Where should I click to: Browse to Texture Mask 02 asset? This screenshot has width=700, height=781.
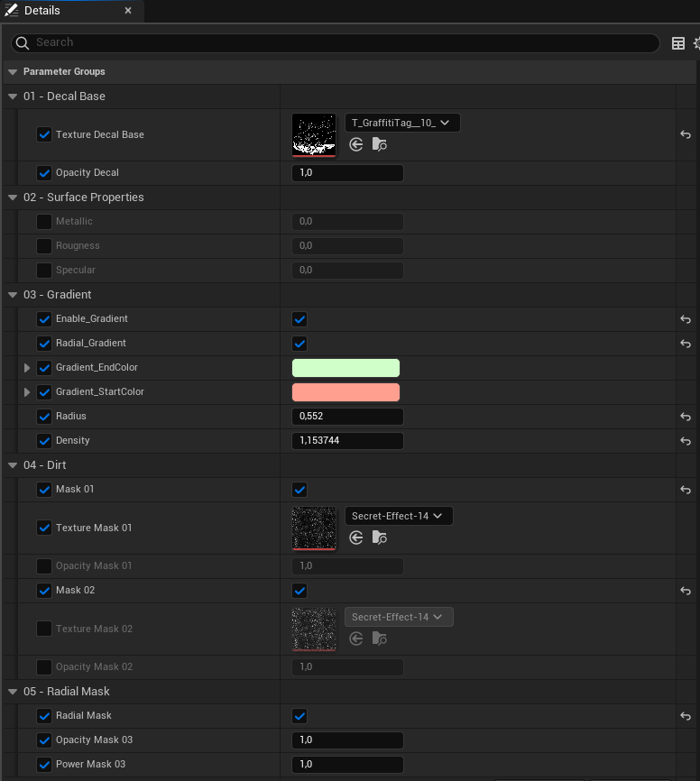tap(380, 639)
